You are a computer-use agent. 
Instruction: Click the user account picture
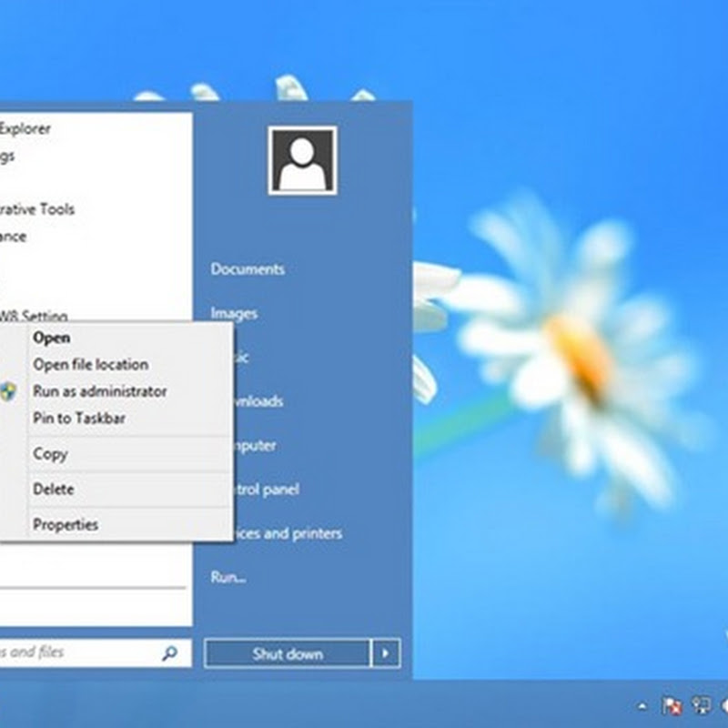point(302,160)
